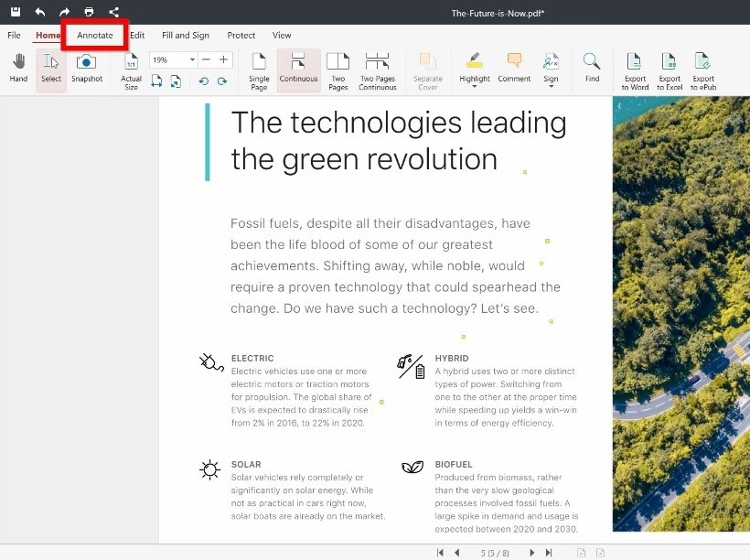Screen dimensions: 750x560
Task: Open the Sign tool
Action: pyautogui.click(x=551, y=66)
